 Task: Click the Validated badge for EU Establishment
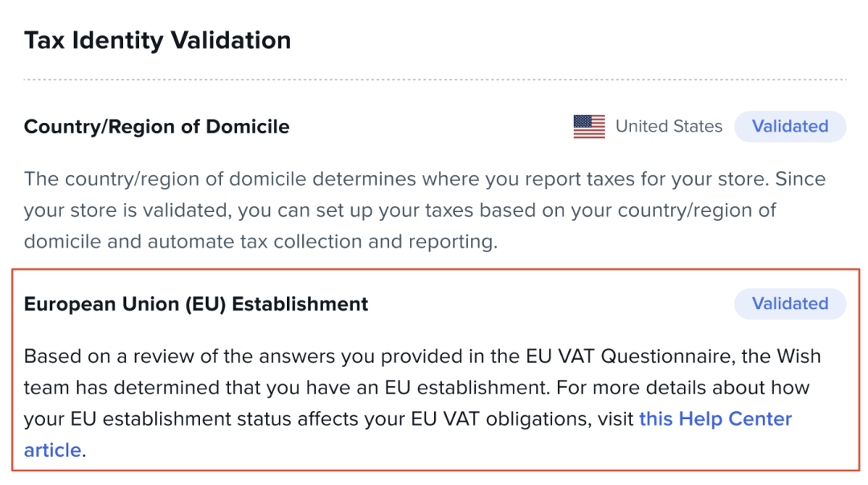tap(790, 304)
